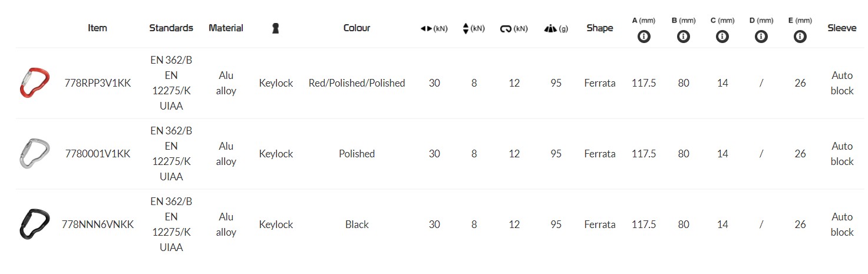This screenshot has width=868, height=274.
Task: Select item code 778NNN6VNKK
Action: point(97,225)
